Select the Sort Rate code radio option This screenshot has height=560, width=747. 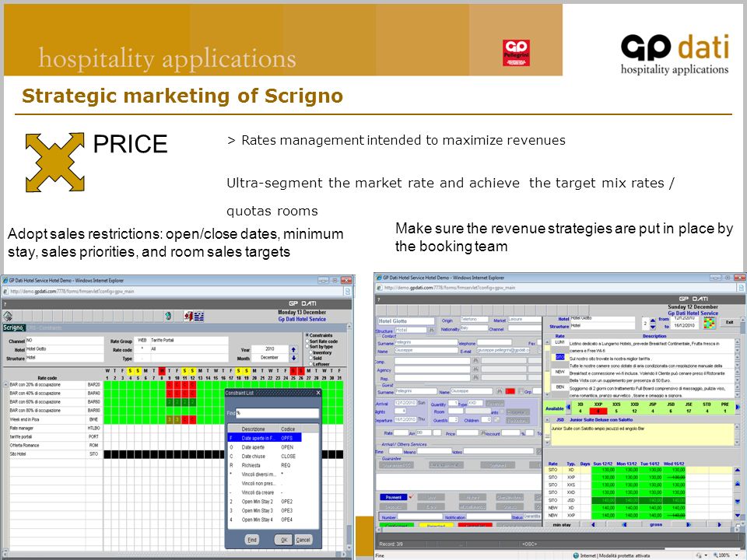pyautogui.click(x=307, y=341)
